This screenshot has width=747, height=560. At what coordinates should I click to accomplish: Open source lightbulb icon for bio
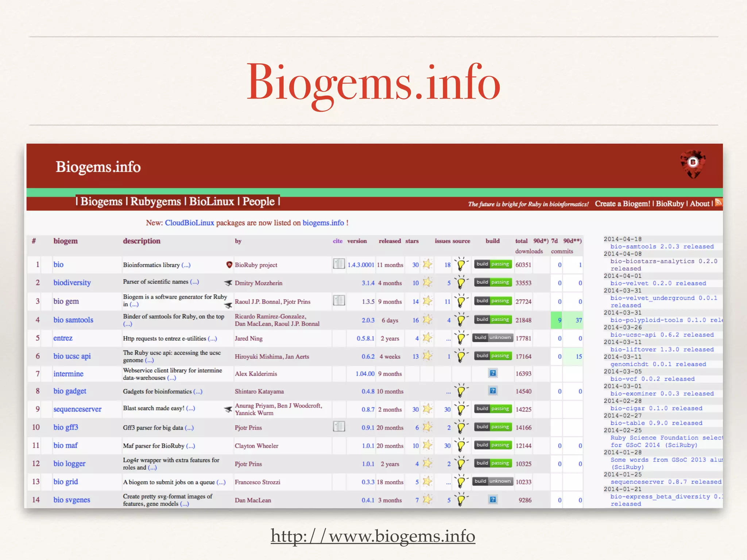[x=461, y=264]
